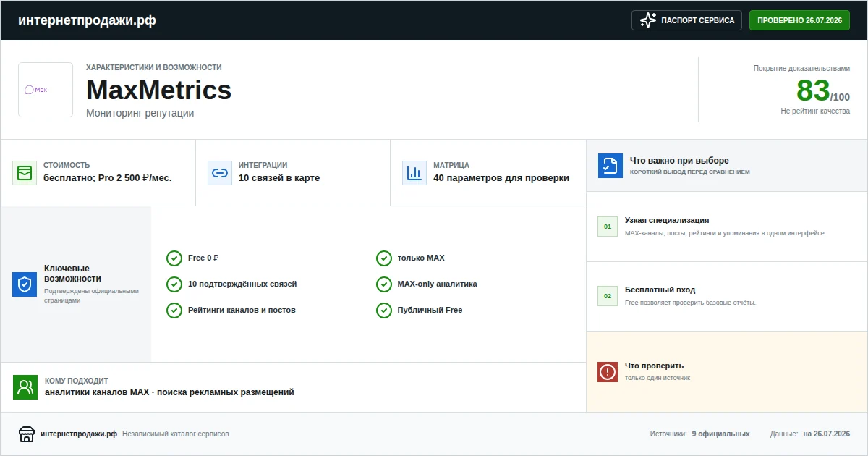
Task: Click the 9 официальных sources value
Action: click(721, 434)
